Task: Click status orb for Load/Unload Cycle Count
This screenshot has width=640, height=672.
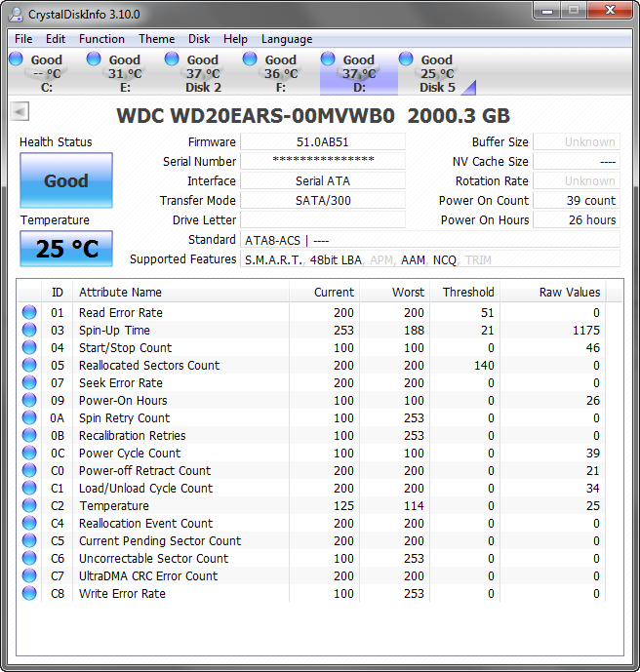Action: click(x=29, y=488)
